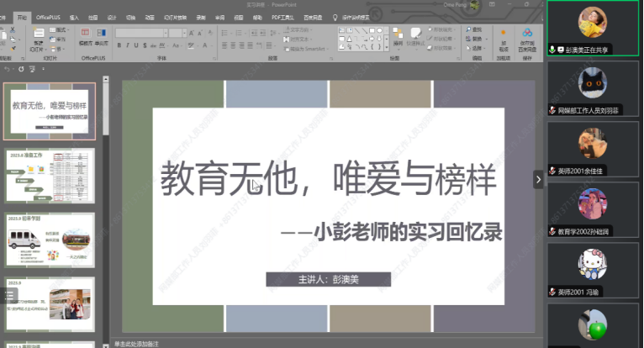Toggle bold formatting in font group
644x348 pixels.
tap(119, 45)
